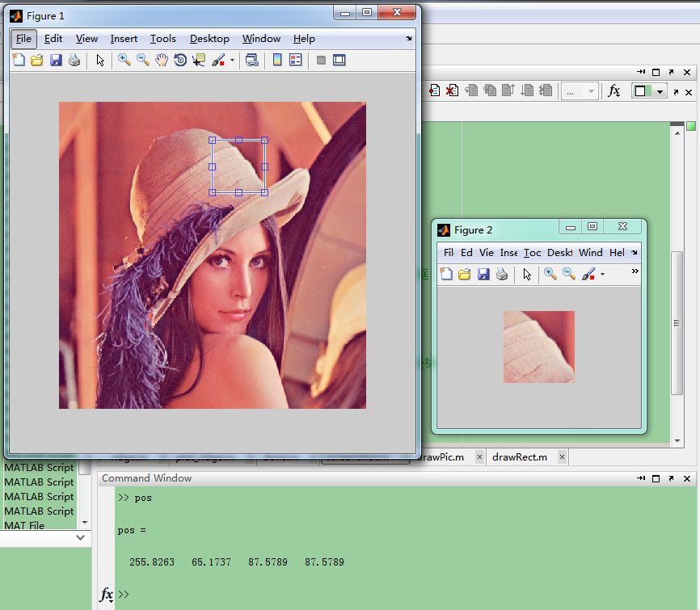Screen dimensions: 700x610
Task: Close the Command Window panel
Action: click(687, 478)
